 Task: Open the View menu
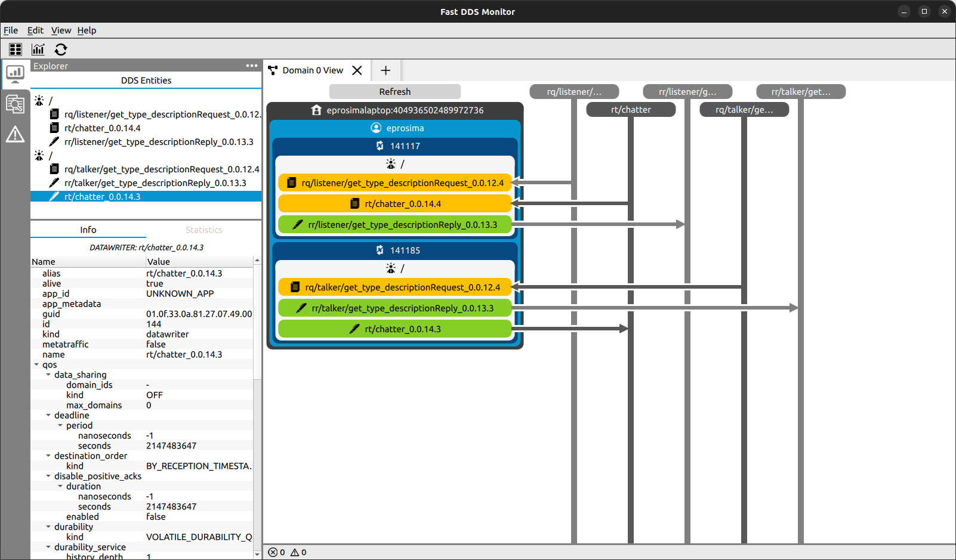(61, 30)
